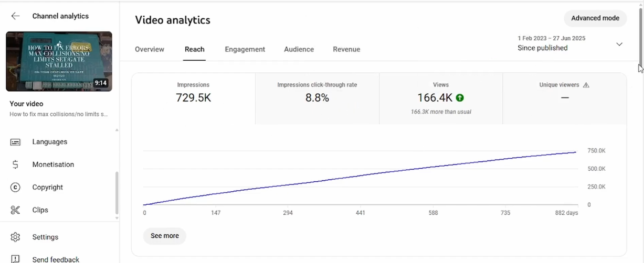The height and width of the screenshot is (263, 644).
Task: Expand the date range dropdown chevron
Action: pyautogui.click(x=619, y=44)
